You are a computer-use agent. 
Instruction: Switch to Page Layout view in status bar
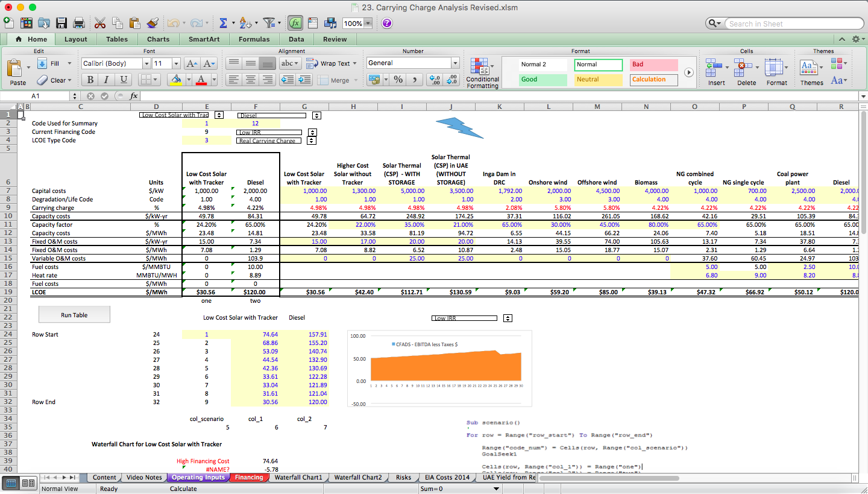tap(28, 483)
